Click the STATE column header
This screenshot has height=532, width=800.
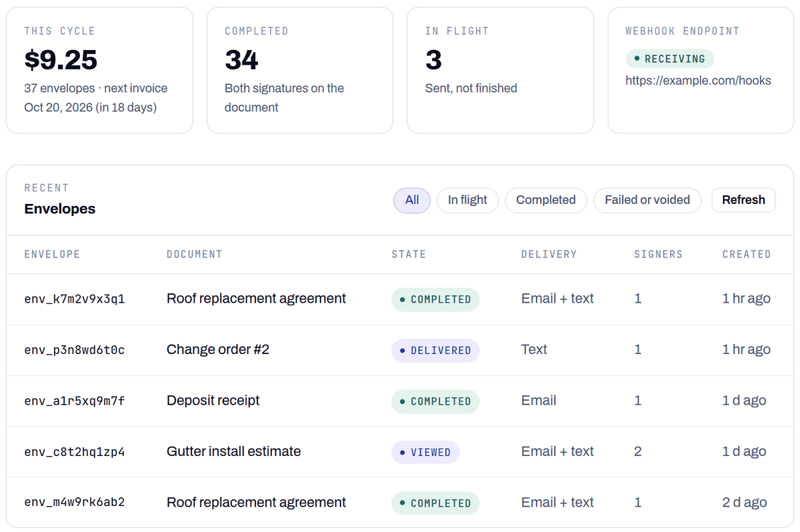coord(409,254)
